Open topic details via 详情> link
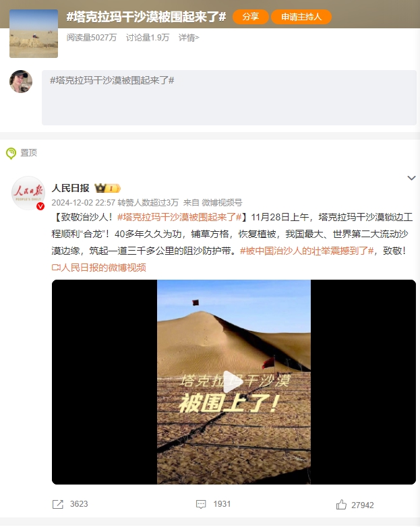The height and width of the screenshot is (527, 420). tap(189, 38)
